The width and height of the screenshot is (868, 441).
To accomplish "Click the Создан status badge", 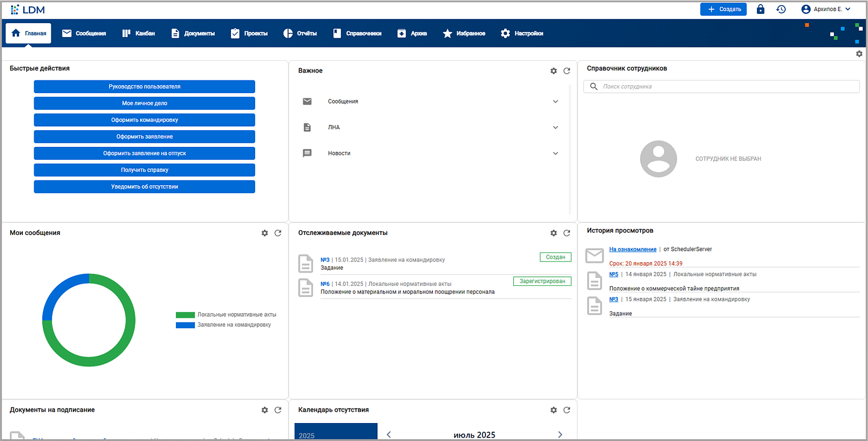I will point(556,257).
